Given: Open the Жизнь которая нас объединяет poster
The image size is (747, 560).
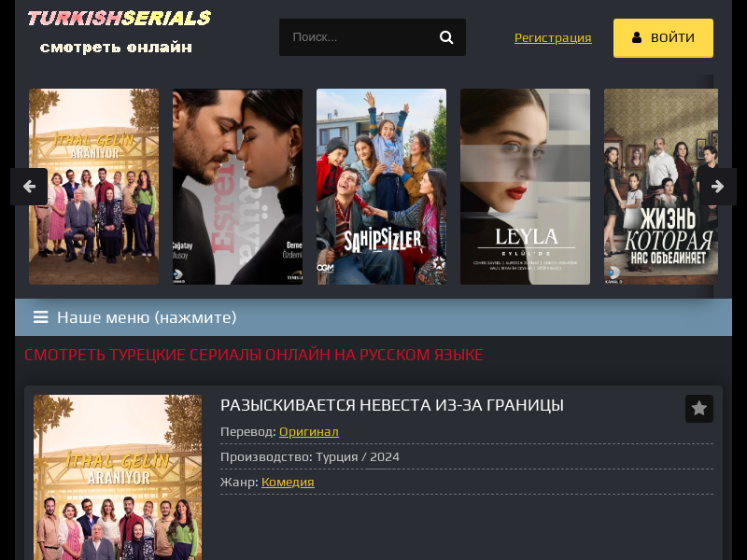Looking at the screenshot, I should [661, 187].
